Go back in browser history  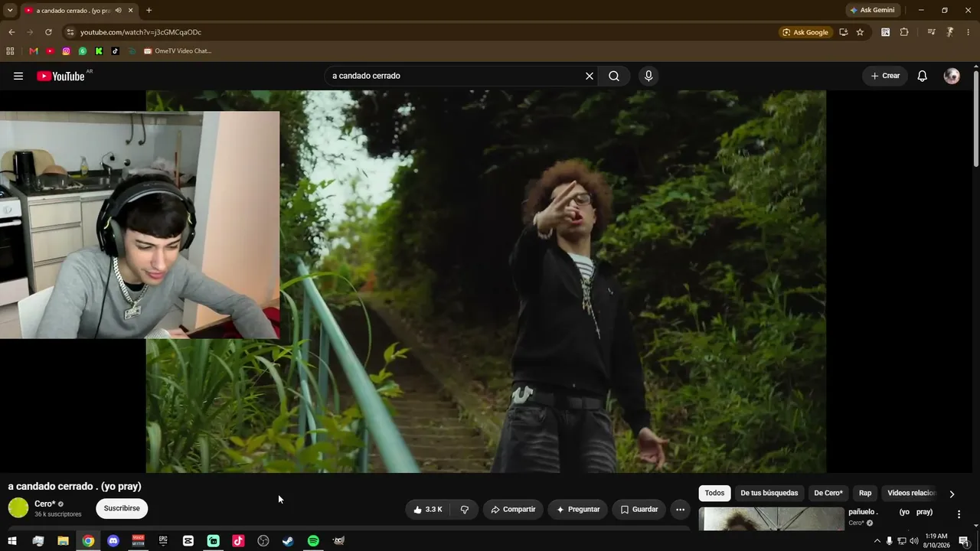pos(11,32)
